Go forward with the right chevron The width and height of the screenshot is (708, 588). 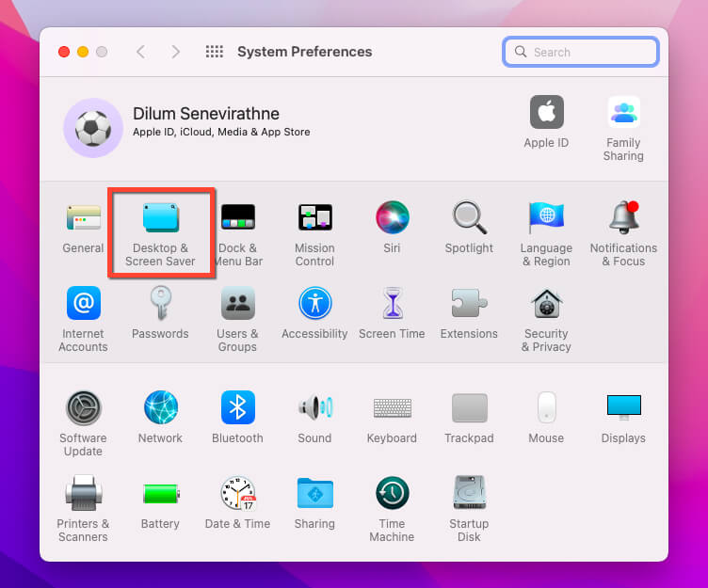(176, 52)
